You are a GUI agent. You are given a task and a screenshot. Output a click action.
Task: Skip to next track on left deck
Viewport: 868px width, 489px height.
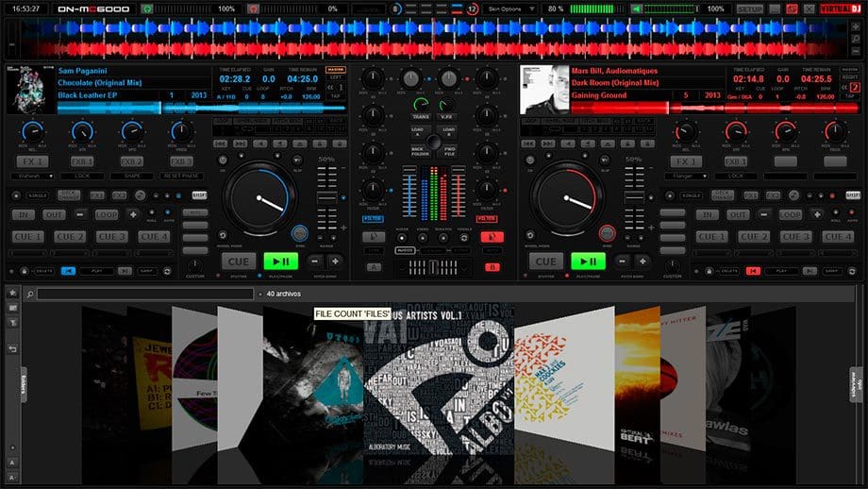(x=241, y=143)
